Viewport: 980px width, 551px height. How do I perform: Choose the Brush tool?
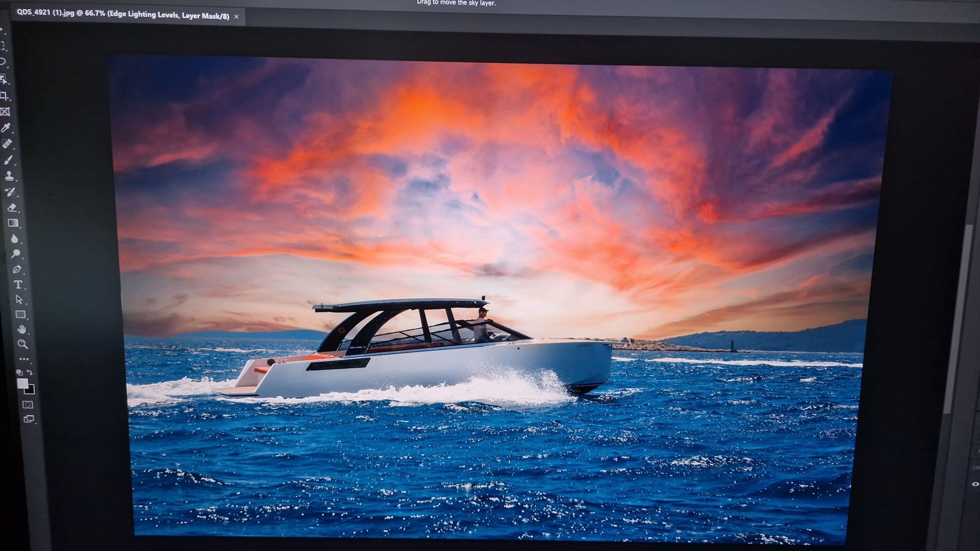9,160
